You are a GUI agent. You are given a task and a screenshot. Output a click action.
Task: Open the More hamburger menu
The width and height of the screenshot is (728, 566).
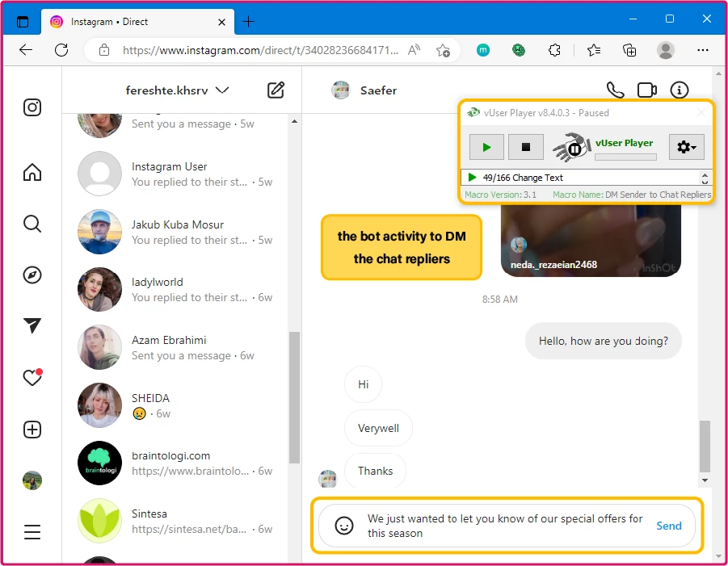[x=32, y=531]
